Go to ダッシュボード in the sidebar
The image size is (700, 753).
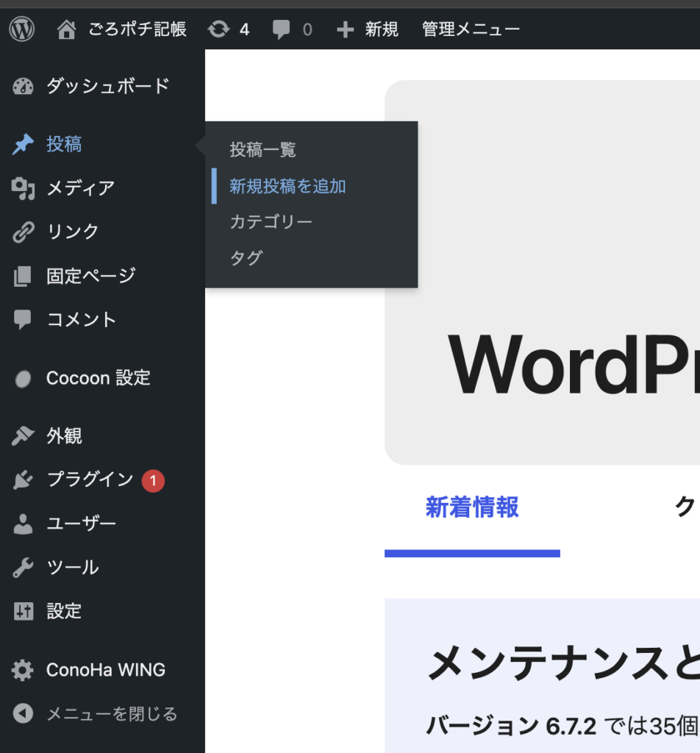(108, 87)
